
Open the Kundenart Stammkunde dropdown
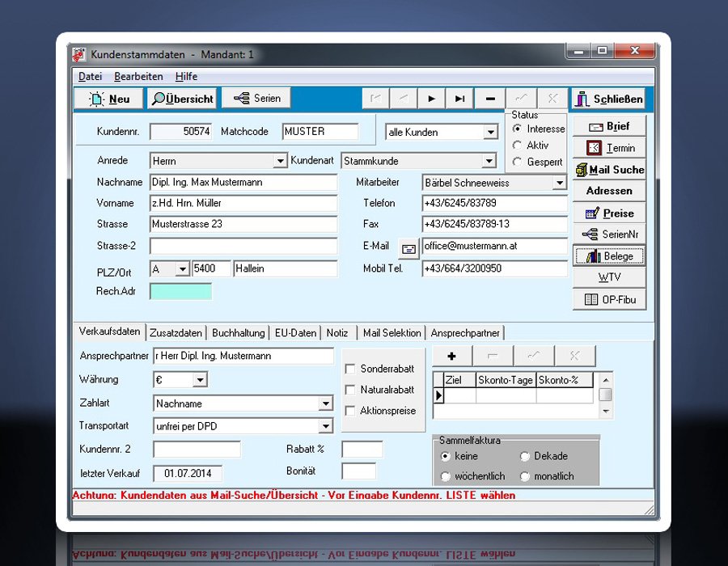tap(489, 161)
